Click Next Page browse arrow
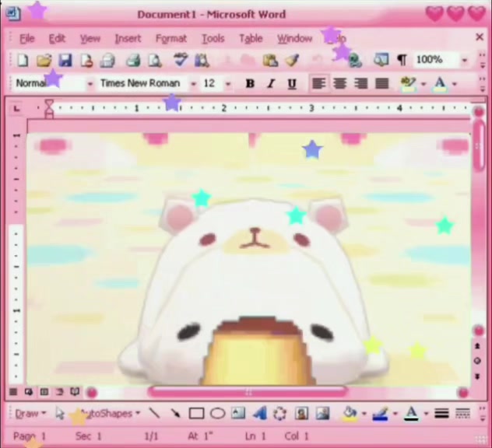 point(477,376)
